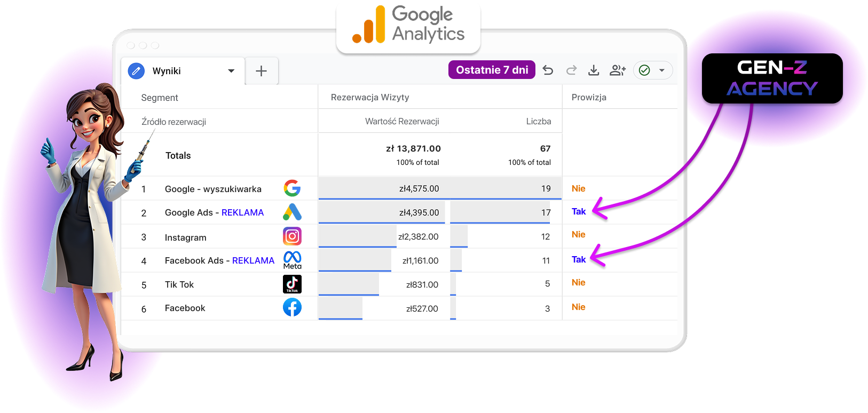Click the Meta logo icon
This screenshot has height=413, width=868.
(292, 260)
